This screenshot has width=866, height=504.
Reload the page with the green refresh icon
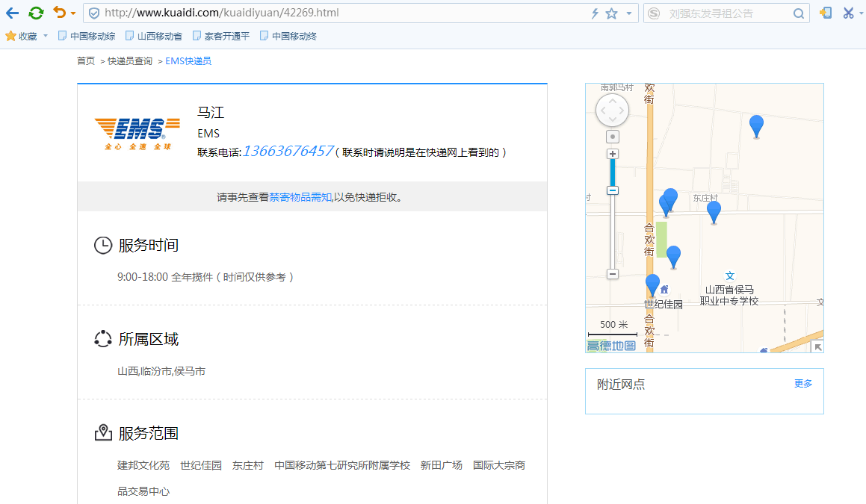(x=36, y=13)
